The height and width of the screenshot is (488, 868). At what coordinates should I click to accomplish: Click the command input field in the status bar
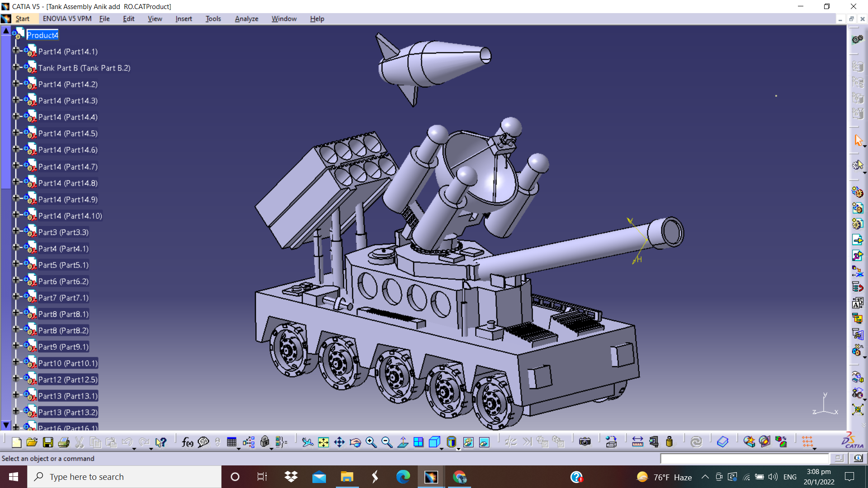pos(744,459)
